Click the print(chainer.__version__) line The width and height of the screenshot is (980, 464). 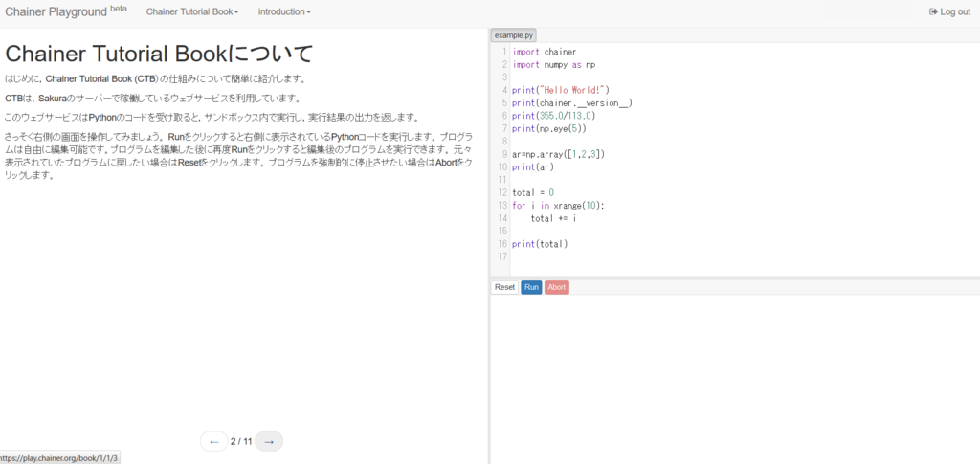(x=572, y=103)
